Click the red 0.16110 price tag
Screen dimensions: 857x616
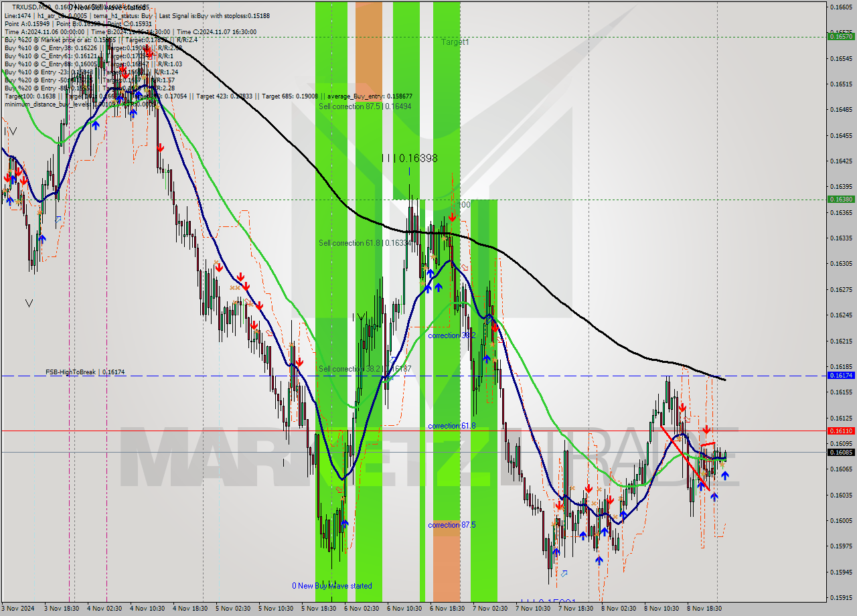(841, 431)
